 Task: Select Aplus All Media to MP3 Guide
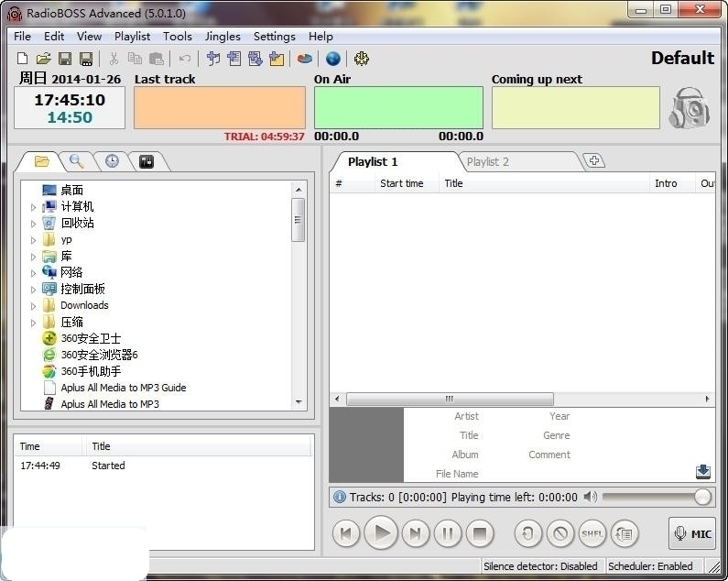(x=124, y=388)
